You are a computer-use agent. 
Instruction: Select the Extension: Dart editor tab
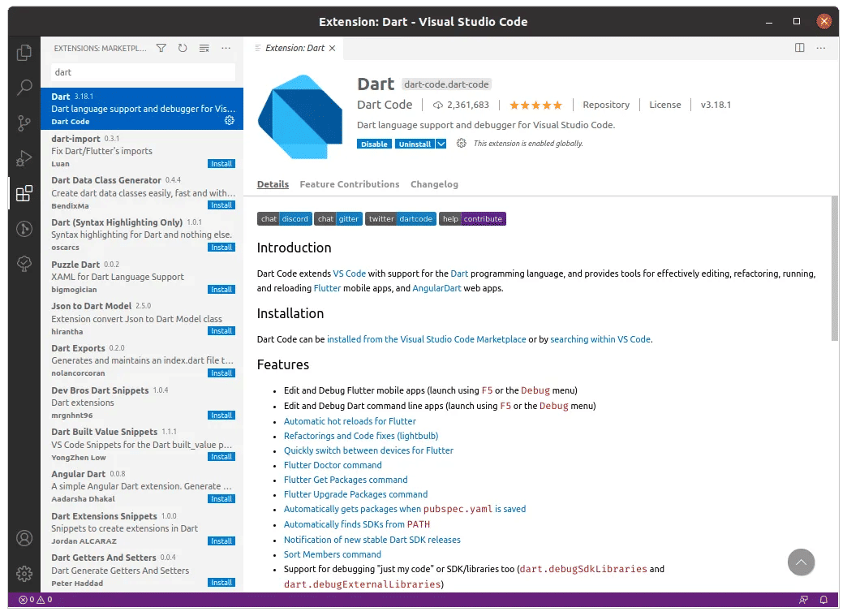click(295, 48)
